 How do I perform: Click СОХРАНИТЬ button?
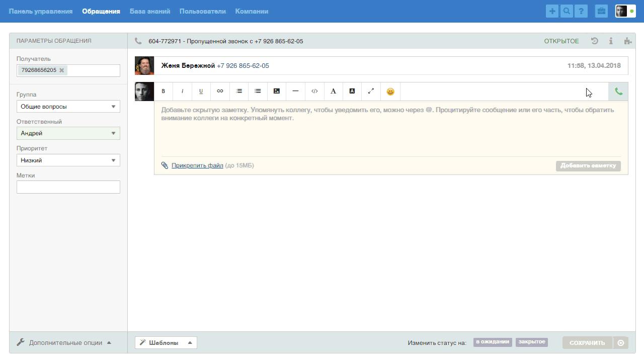587,343
